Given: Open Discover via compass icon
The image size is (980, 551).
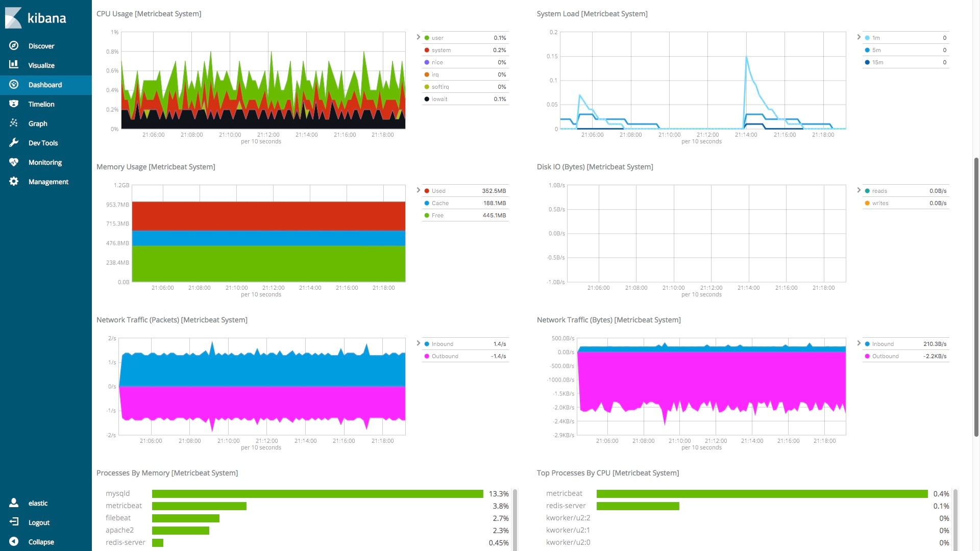Looking at the screenshot, I should pos(14,46).
